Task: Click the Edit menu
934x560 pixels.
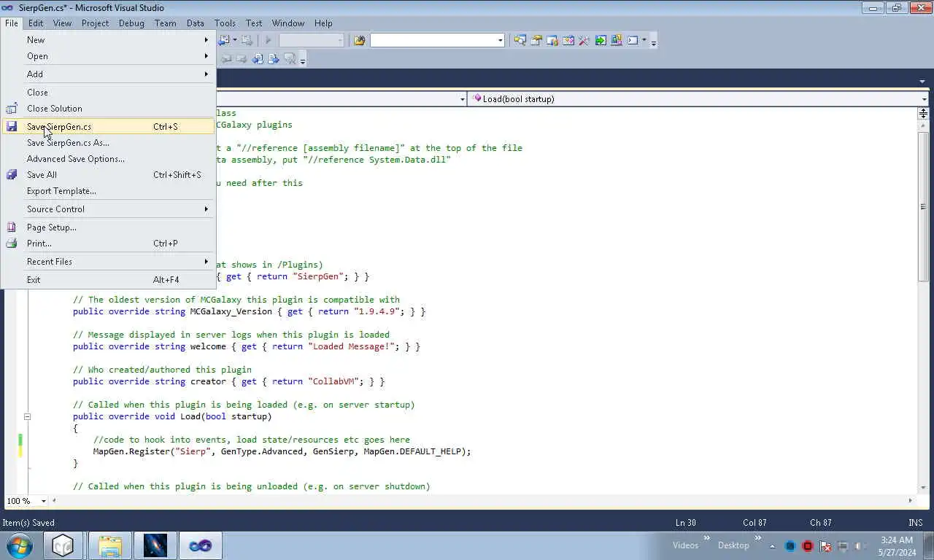Action: tap(36, 23)
